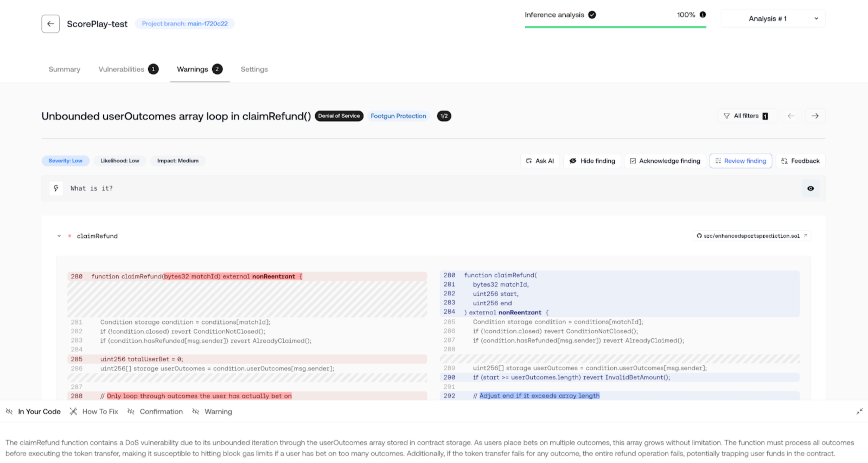
Task: Select the In Your Code tab
Action: pyautogui.click(x=33, y=411)
